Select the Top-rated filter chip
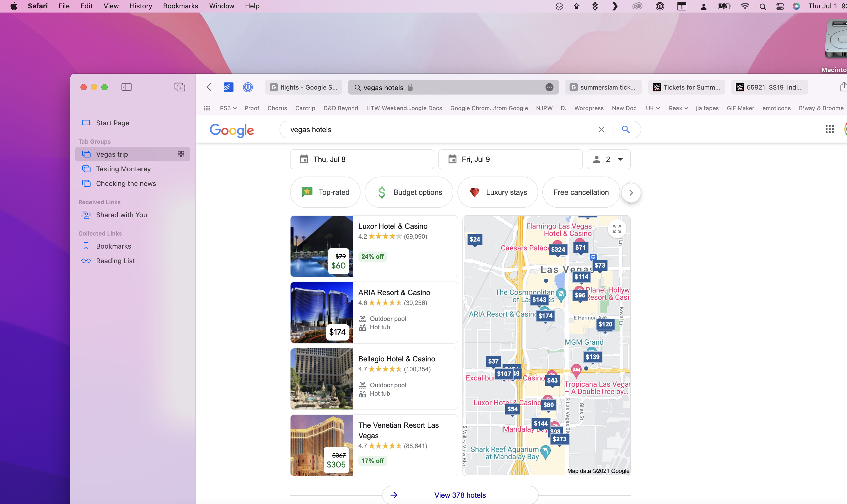 [x=325, y=192]
